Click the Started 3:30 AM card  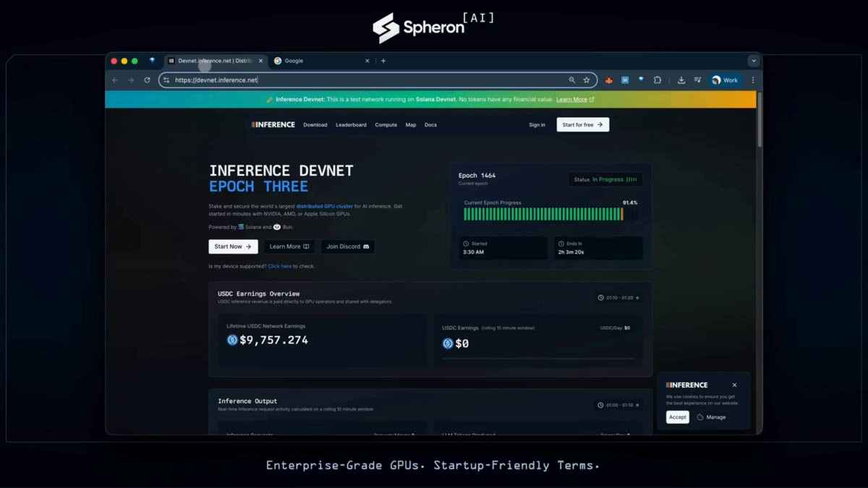(503, 248)
